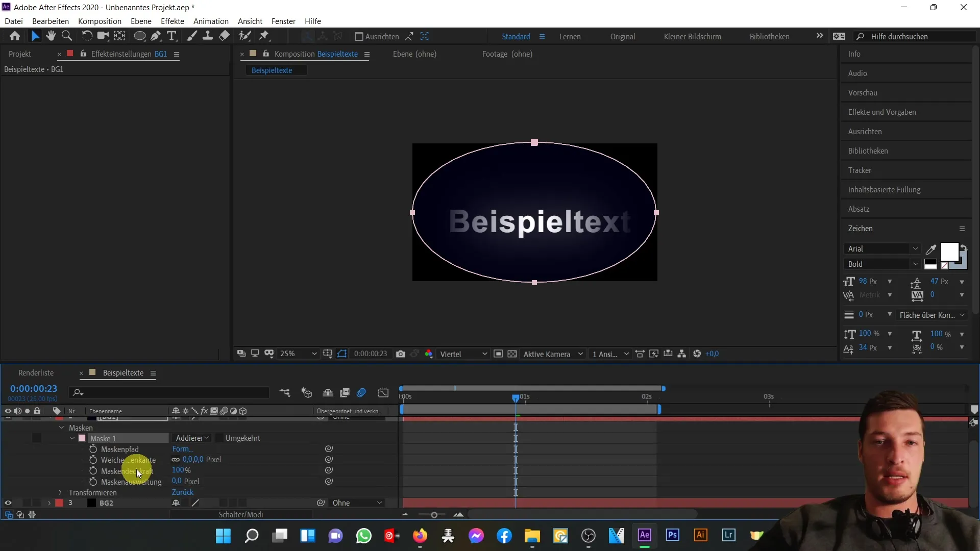
Task: Click the Form button next to Maskenpfad
Action: click(x=181, y=449)
